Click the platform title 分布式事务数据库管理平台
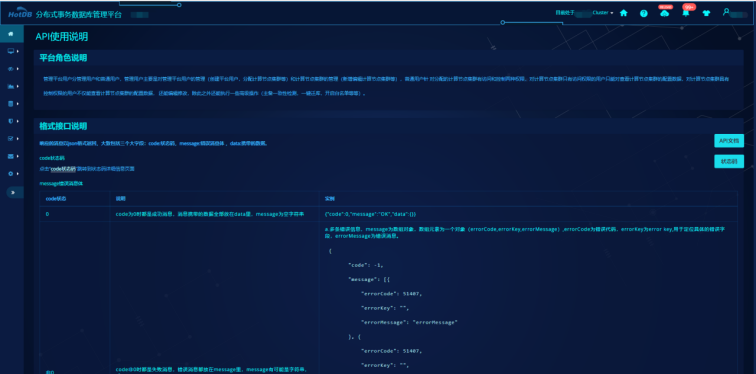 [79, 15]
